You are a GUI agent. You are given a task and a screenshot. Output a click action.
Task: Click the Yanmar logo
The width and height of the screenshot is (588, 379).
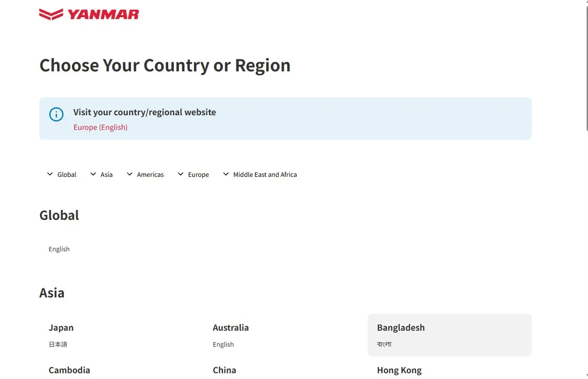(89, 14)
